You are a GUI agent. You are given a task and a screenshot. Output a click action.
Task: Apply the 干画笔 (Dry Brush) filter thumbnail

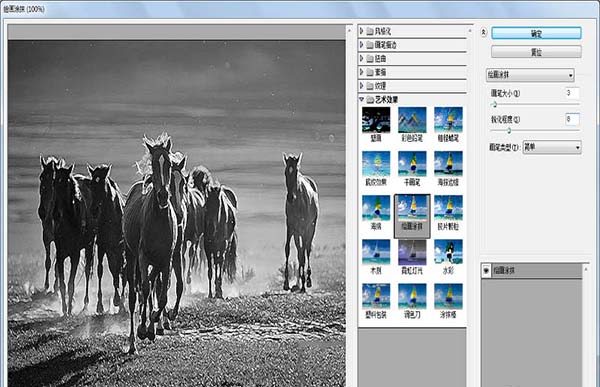pyautogui.click(x=412, y=164)
